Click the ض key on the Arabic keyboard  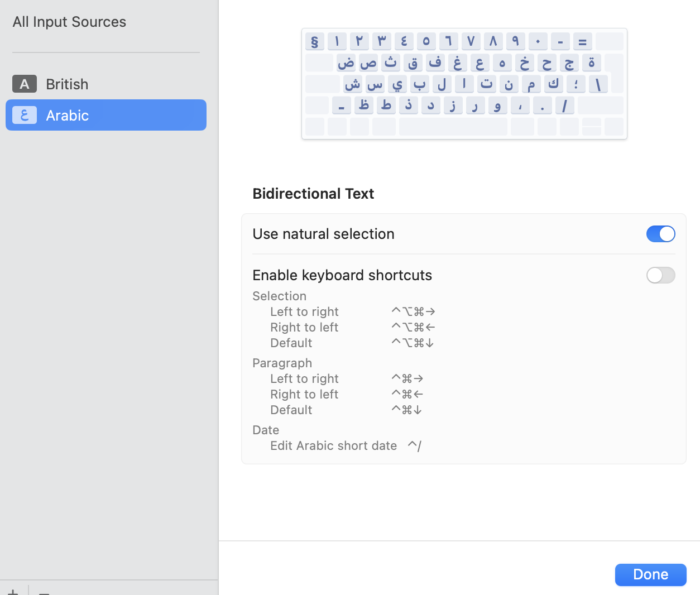pyautogui.click(x=345, y=63)
